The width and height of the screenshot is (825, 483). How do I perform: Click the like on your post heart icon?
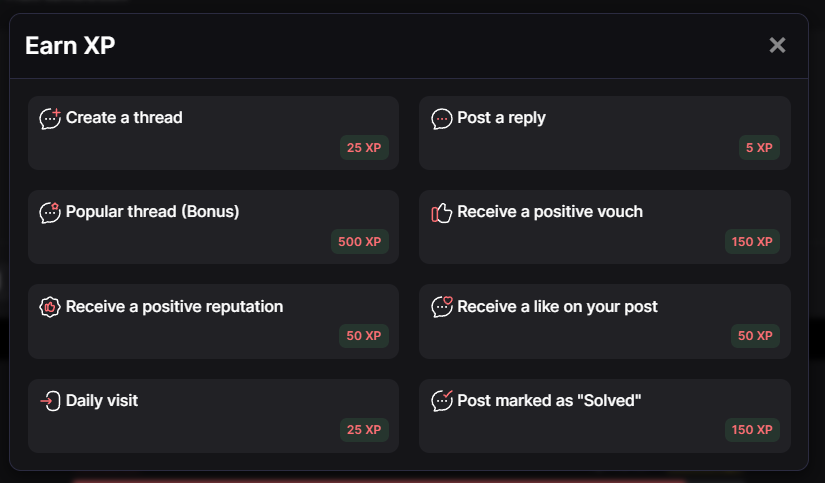point(441,306)
